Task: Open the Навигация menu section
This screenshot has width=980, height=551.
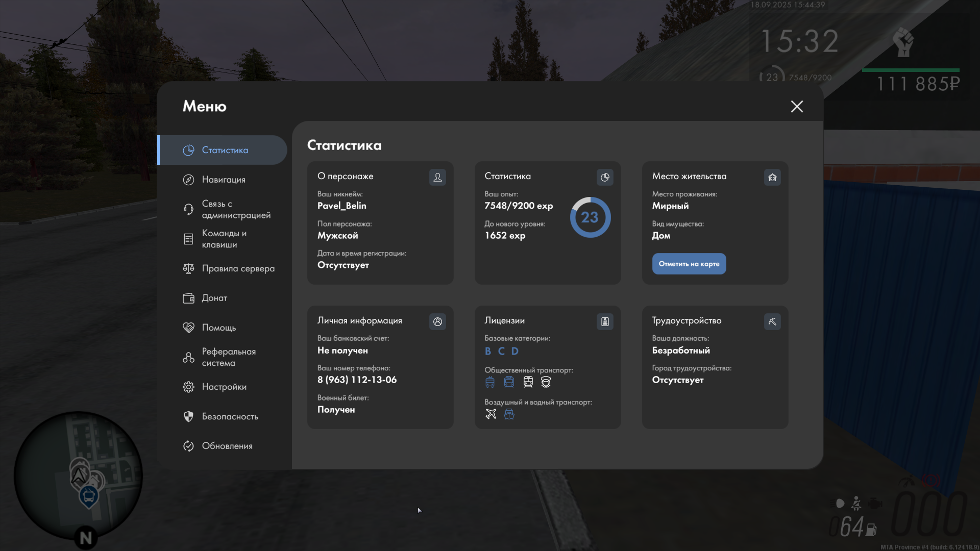Action: [223, 180]
